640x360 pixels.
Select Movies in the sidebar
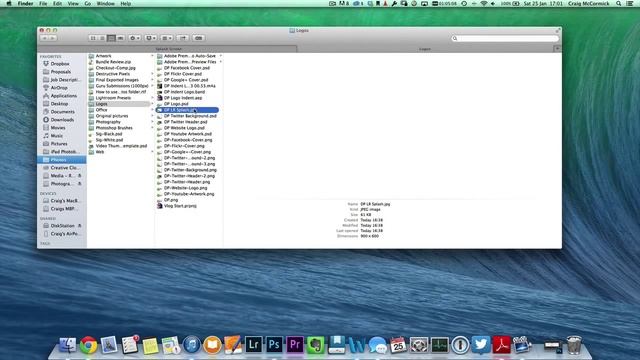[58, 128]
